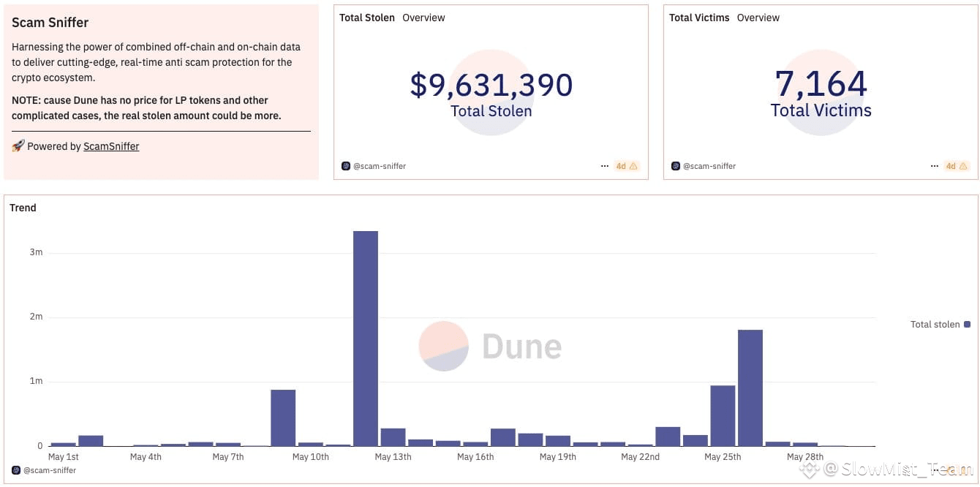Open the ScamSniffer link
This screenshot has height=487, width=980.
click(111, 146)
